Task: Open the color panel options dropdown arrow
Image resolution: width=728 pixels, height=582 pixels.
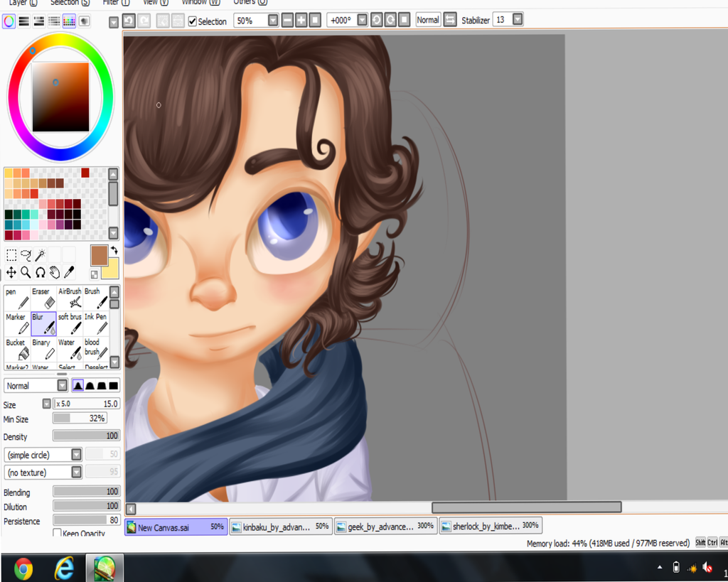Action: (114, 22)
